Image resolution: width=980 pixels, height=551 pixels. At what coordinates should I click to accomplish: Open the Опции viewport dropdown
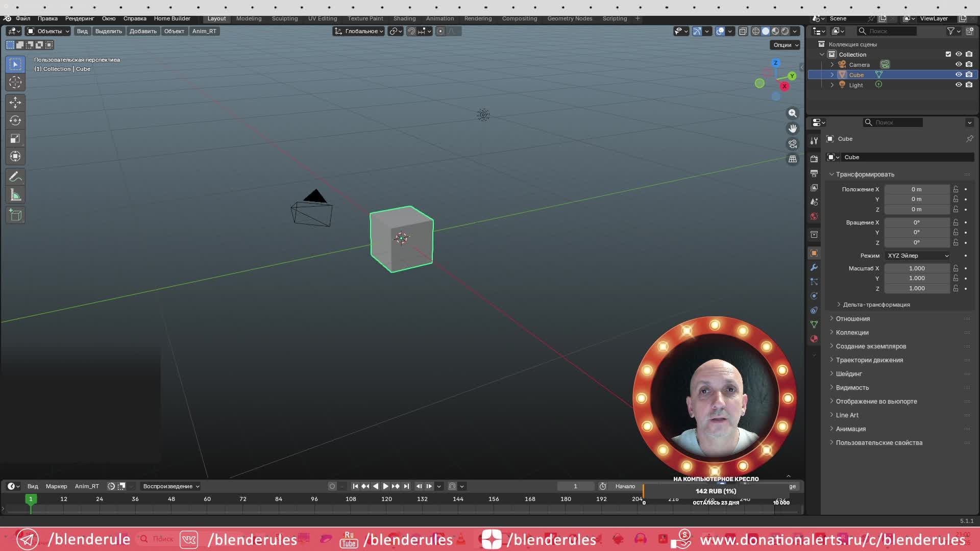(x=785, y=45)
